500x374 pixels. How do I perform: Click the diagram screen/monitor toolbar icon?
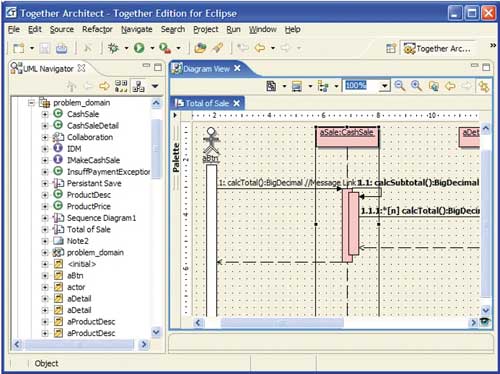(297, 87)
